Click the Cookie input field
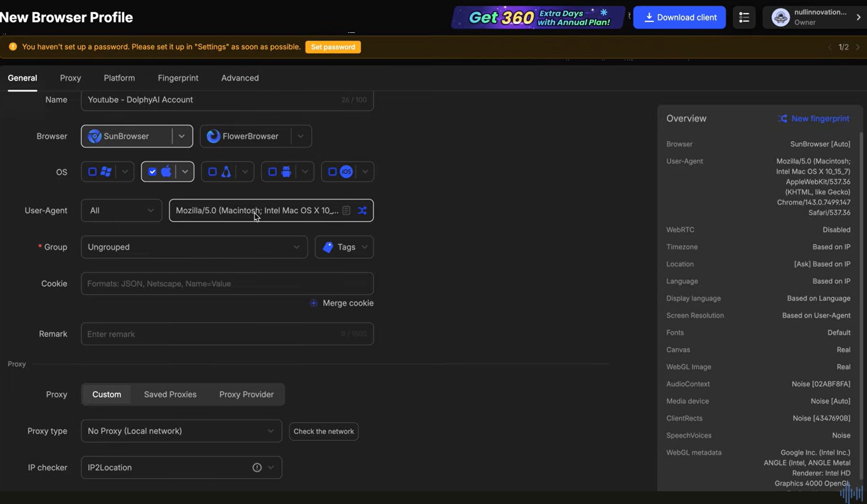Viewport: 867px width, 504px height. click(x=227, y=283)
